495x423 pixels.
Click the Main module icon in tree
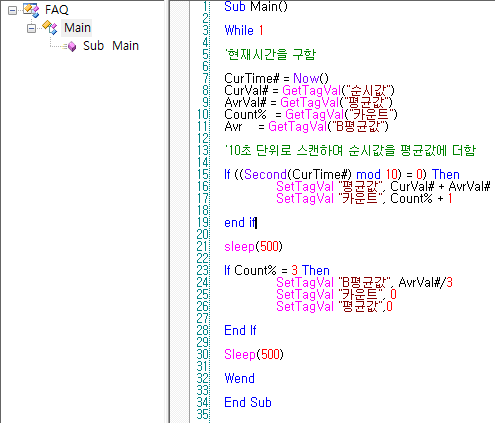pos(50,27)
